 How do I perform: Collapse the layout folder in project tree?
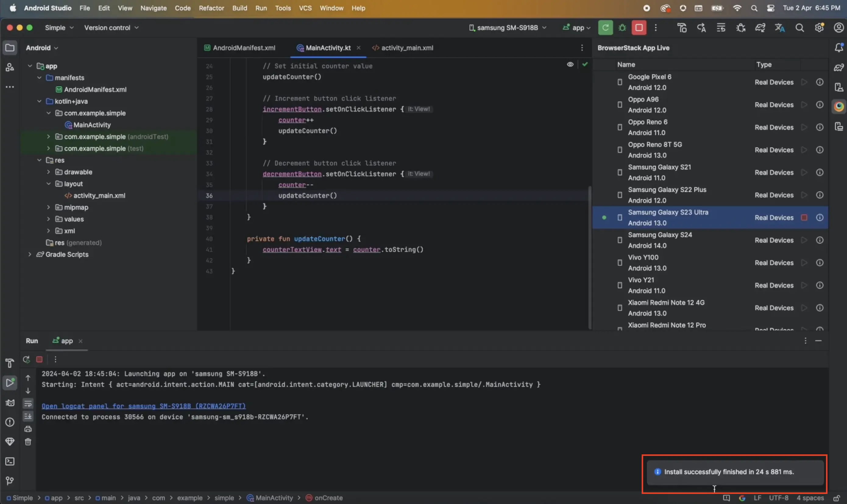coord(48,184)
